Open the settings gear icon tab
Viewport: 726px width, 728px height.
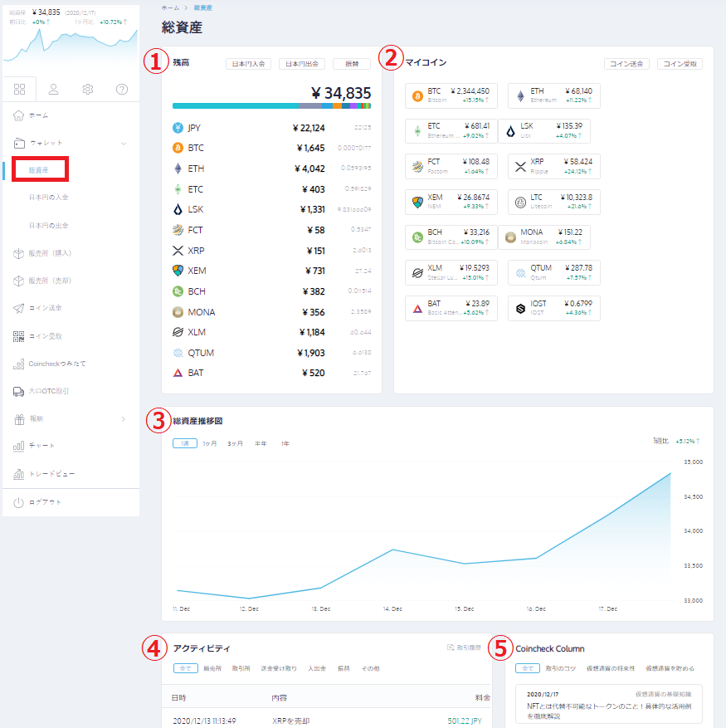(88, 89)
